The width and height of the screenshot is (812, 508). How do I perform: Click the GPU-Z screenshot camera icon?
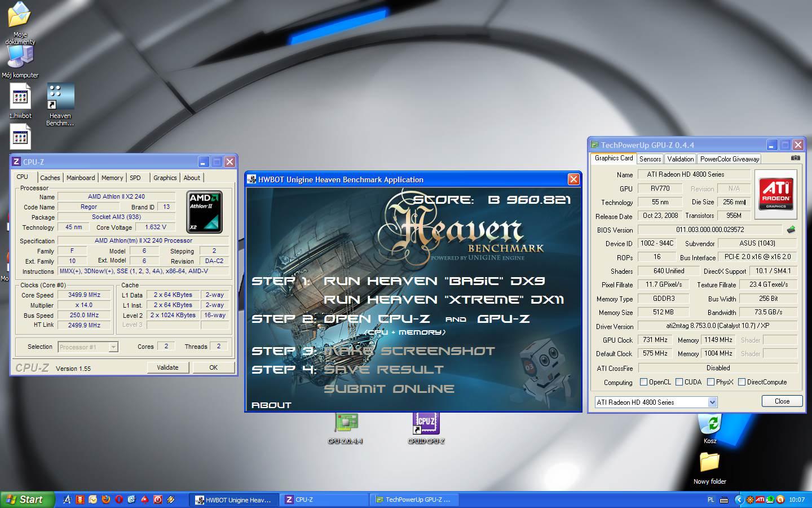pos(795,159)
